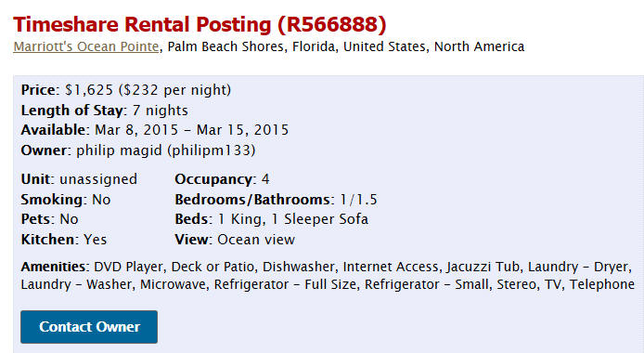
Task: Click the Length of Stay label
Action: click(72, 111)
